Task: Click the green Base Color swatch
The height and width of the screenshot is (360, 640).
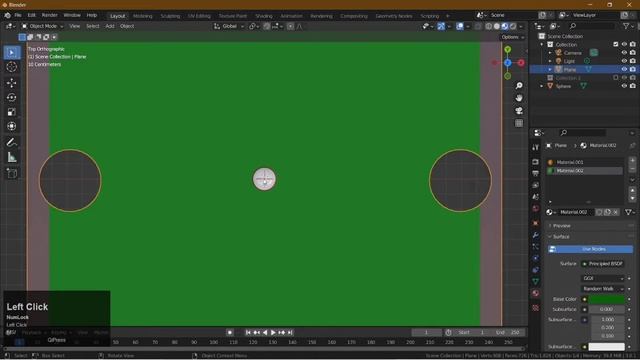Action: [x=607, y=299]
